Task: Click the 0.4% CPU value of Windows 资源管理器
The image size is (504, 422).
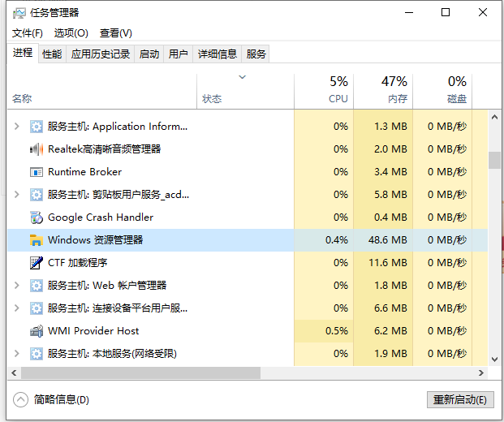Action: (337, 240)
